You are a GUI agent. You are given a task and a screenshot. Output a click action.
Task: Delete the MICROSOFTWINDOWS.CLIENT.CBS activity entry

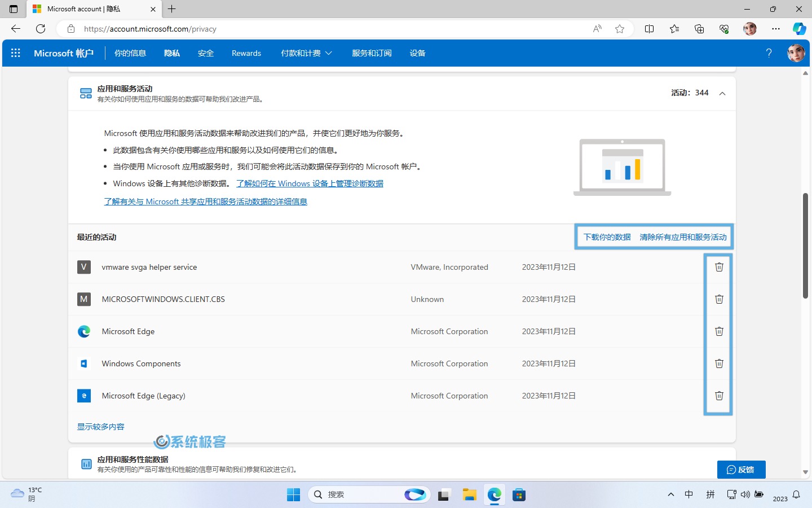[x=719, y=299]
